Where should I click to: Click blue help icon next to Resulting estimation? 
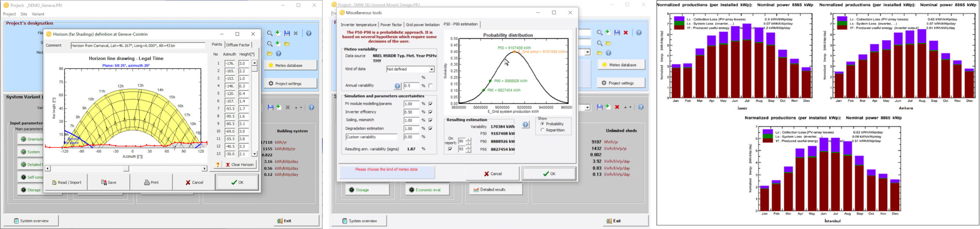(x=526, y=125)
